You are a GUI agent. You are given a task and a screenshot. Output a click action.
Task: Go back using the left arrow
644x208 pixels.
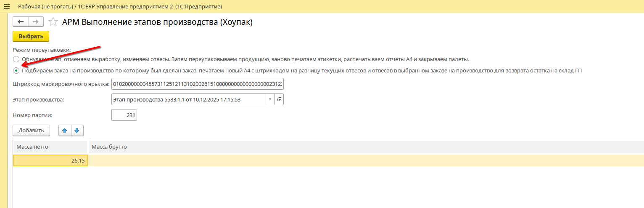[x=21, y=22]
